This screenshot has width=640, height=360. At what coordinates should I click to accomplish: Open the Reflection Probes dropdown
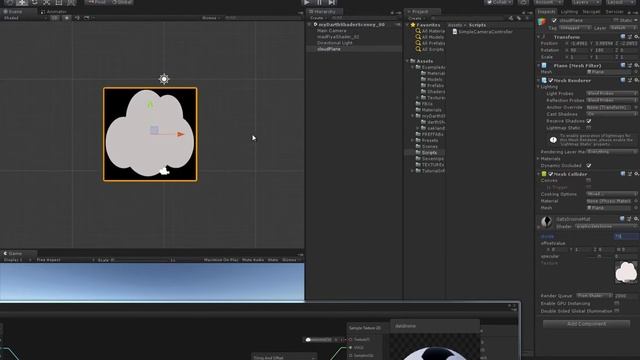coord(611,100)
